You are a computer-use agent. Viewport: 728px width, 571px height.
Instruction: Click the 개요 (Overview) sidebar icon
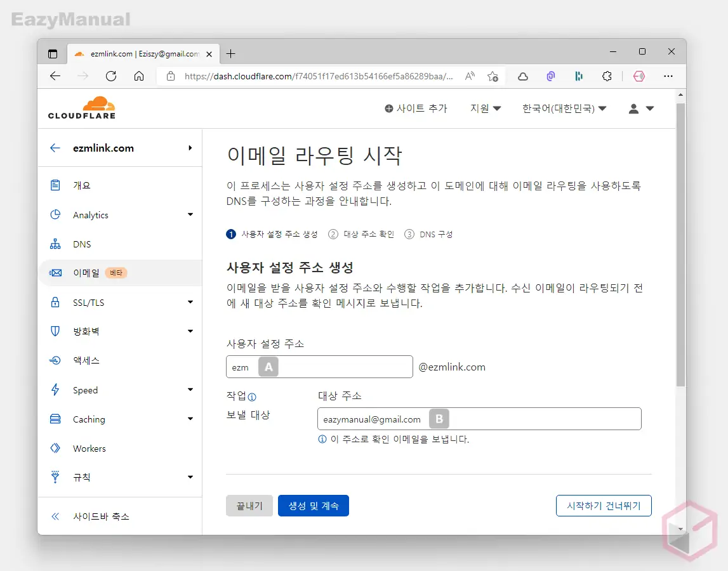(x=56, y=185)
